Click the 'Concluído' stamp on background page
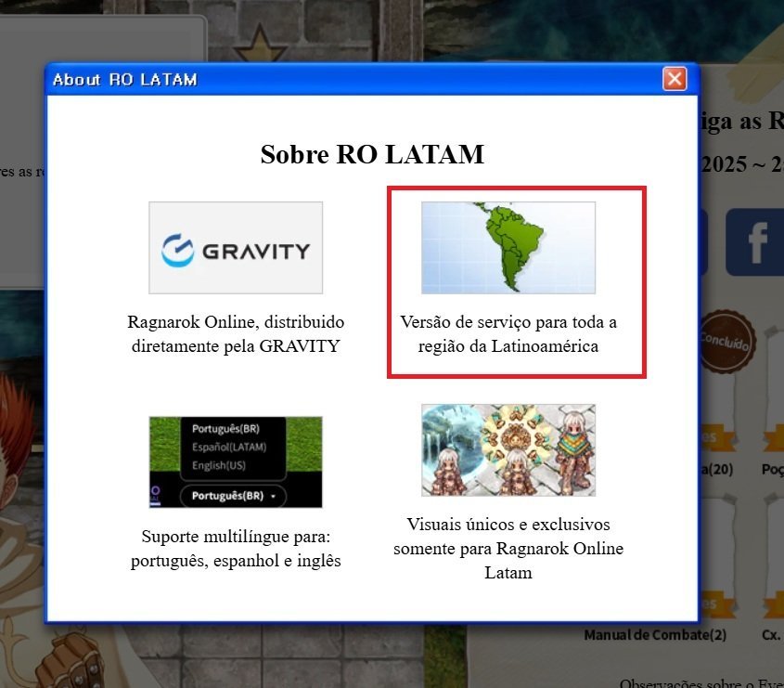The width and height of the screenshot is (784, 688). pyautogui.click(x=726, y=342)
